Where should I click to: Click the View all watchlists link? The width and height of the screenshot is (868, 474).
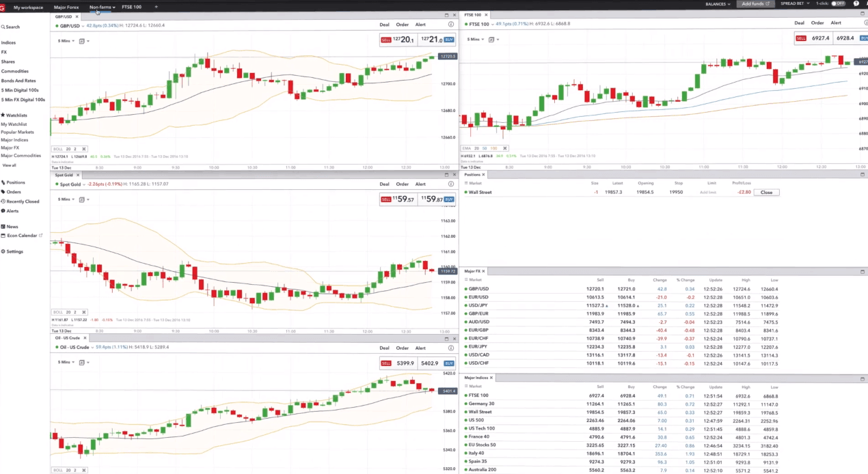pyautogui.click(x=9, y=165)
